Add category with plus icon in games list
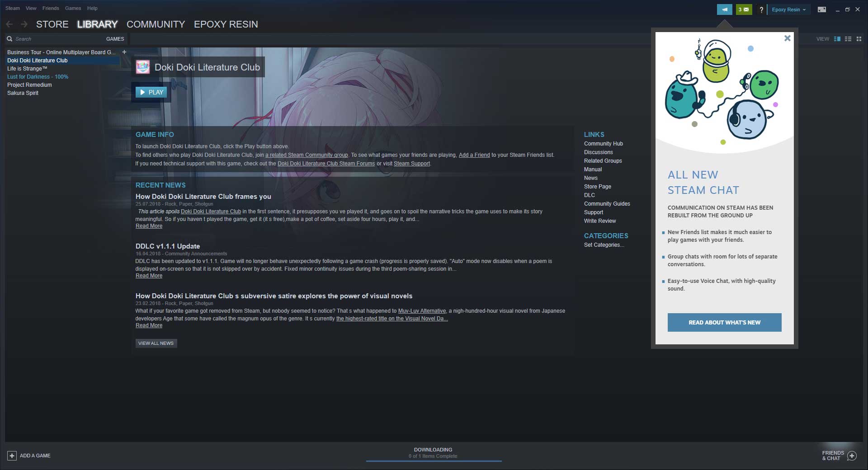 tap(124, 52)
